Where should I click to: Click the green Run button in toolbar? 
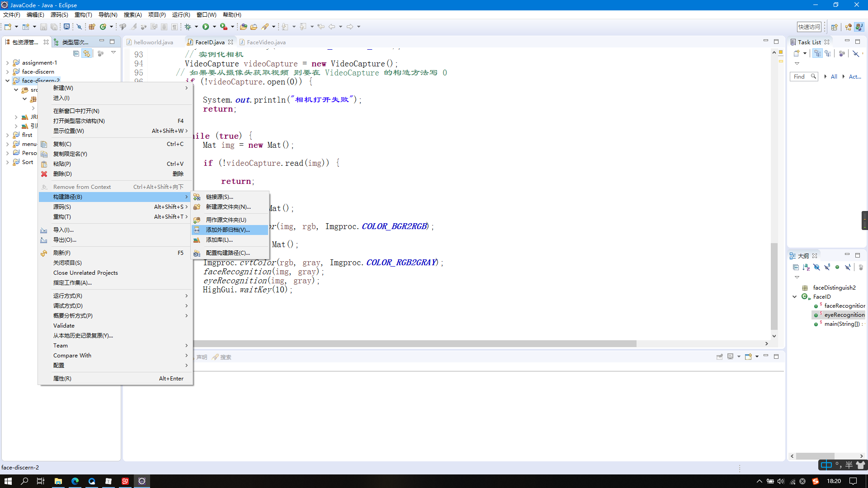[x=206, y=27]
